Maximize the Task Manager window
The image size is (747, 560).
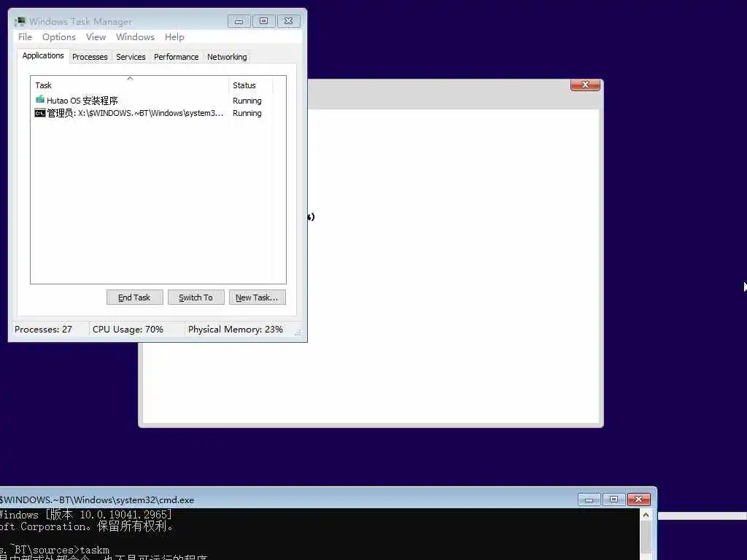263,21
